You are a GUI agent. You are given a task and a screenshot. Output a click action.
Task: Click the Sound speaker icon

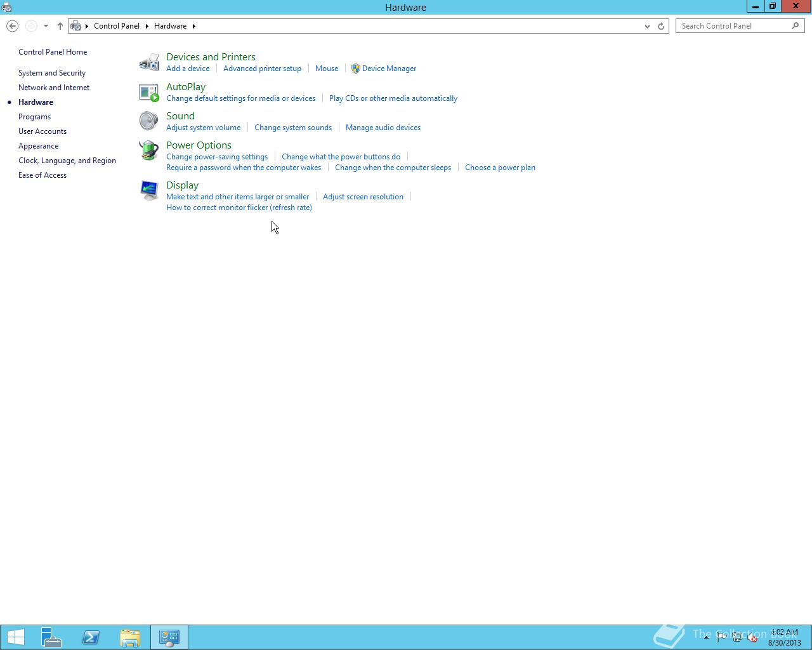coord(149,121)
